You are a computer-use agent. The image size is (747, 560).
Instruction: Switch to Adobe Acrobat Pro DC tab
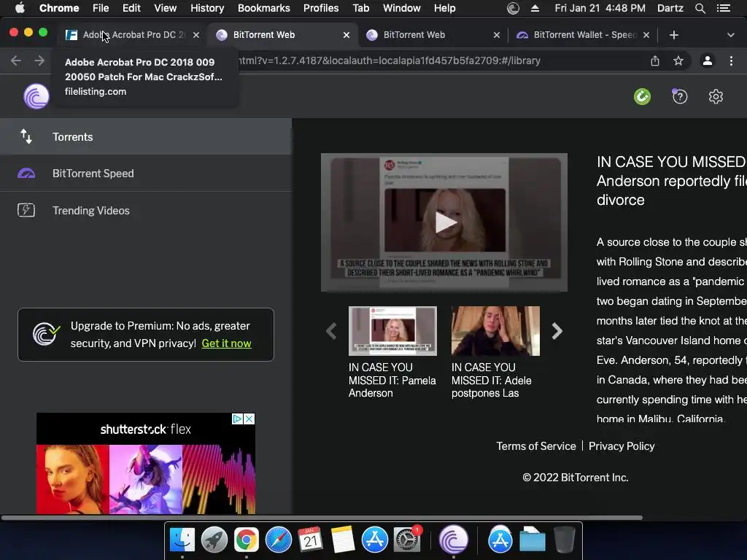133,35
